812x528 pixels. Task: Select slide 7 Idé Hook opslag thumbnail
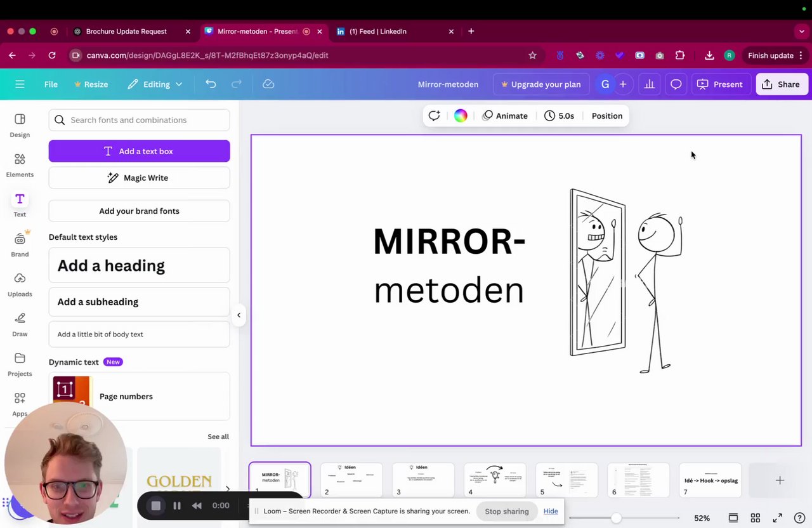pyautogui.click(x=710, y=480)
